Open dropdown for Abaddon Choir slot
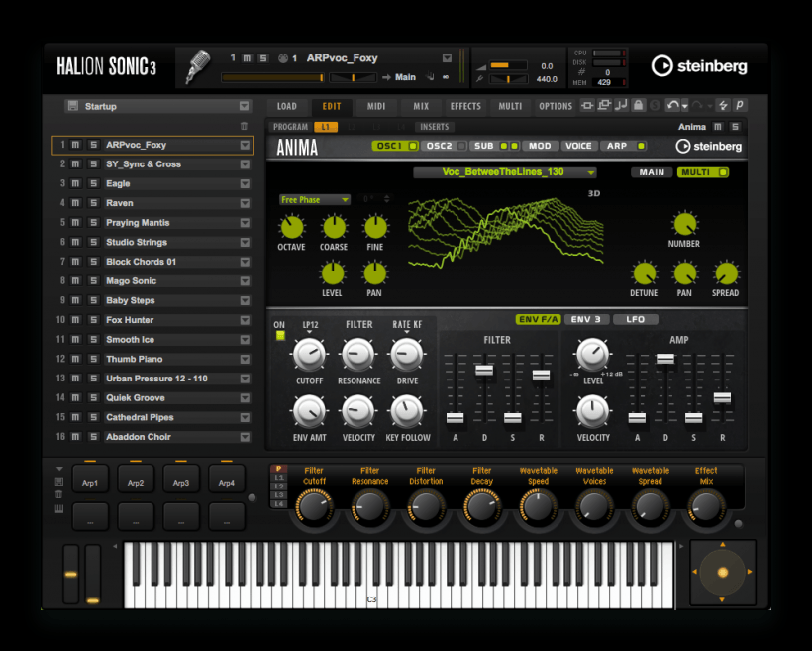The image size is (812, 651). coord(245,437)
